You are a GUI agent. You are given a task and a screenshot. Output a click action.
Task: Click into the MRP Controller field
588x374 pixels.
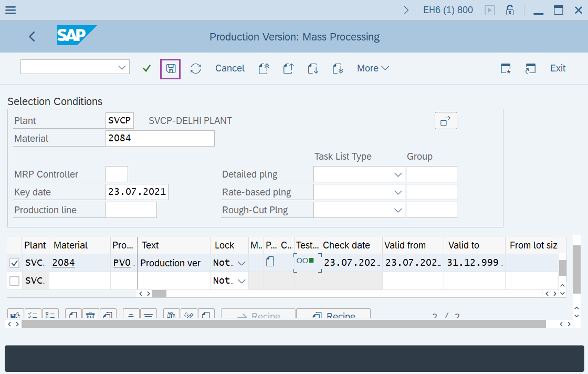click(x=117, y=174)
